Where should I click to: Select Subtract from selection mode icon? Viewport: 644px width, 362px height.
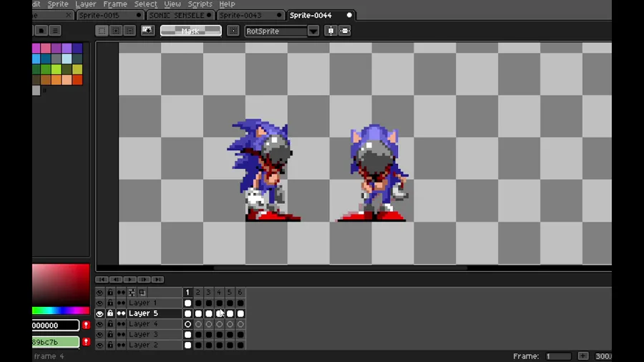point(130,31)
